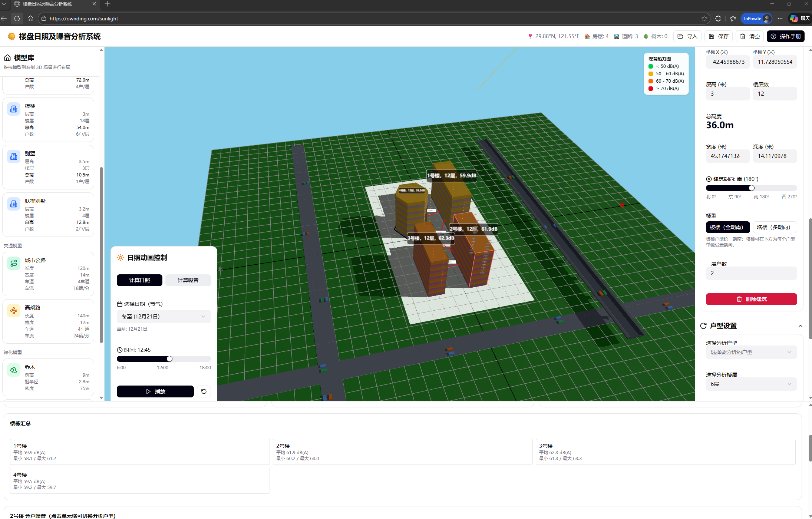812x519 pixels.
Task: Select 塔楼 (多朝向) building type
Action: point(774,227)
